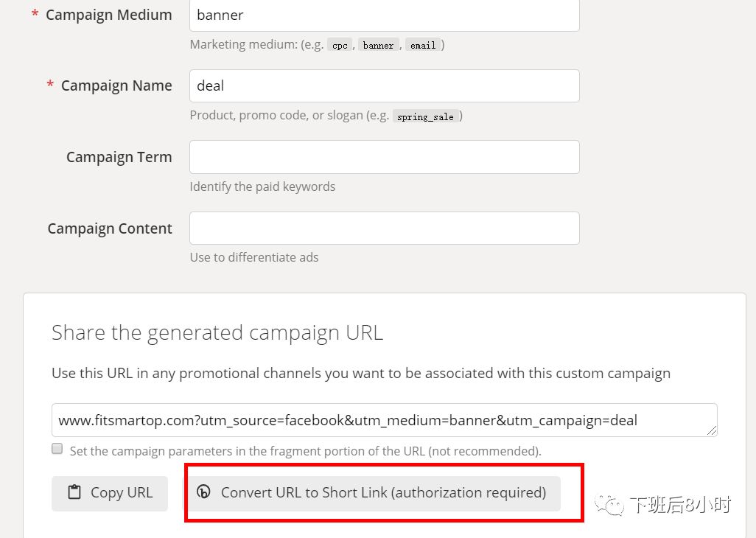Click the Share the generated campaign URL heading
756x538 pixels.
[217, 332]
